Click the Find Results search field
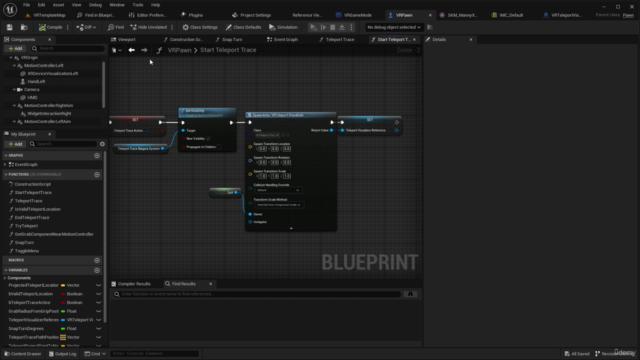This screenshot has height=360, width=640. click(x=257, y=294)
